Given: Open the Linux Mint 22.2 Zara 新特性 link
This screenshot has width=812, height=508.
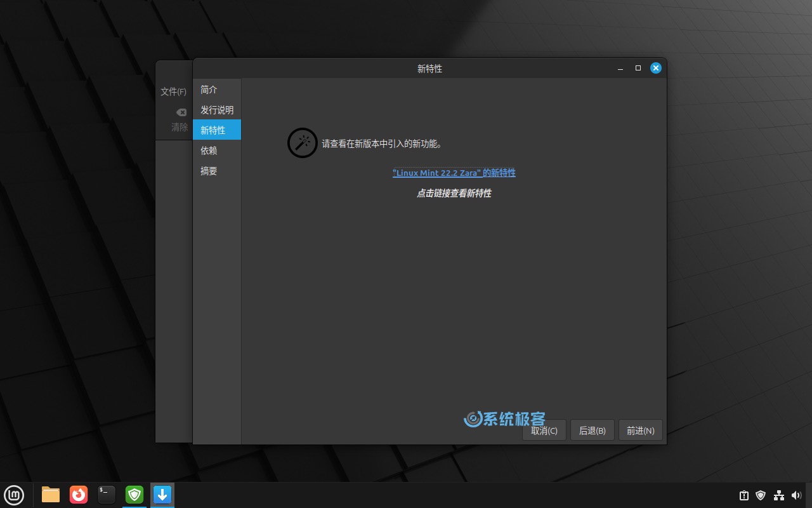Looking at the screenshot, I should tap(454, 173).
